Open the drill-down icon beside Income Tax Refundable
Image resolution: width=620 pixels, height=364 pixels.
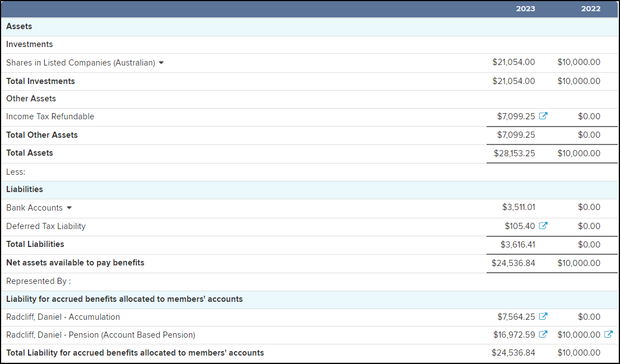pyautogui.click(x=543, y=116)
